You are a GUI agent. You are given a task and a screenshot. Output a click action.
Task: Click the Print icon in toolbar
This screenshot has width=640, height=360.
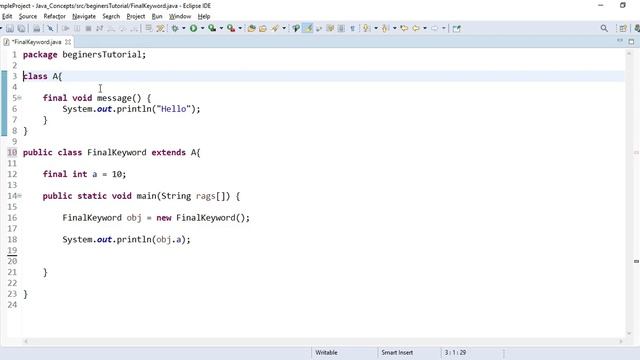36,29
